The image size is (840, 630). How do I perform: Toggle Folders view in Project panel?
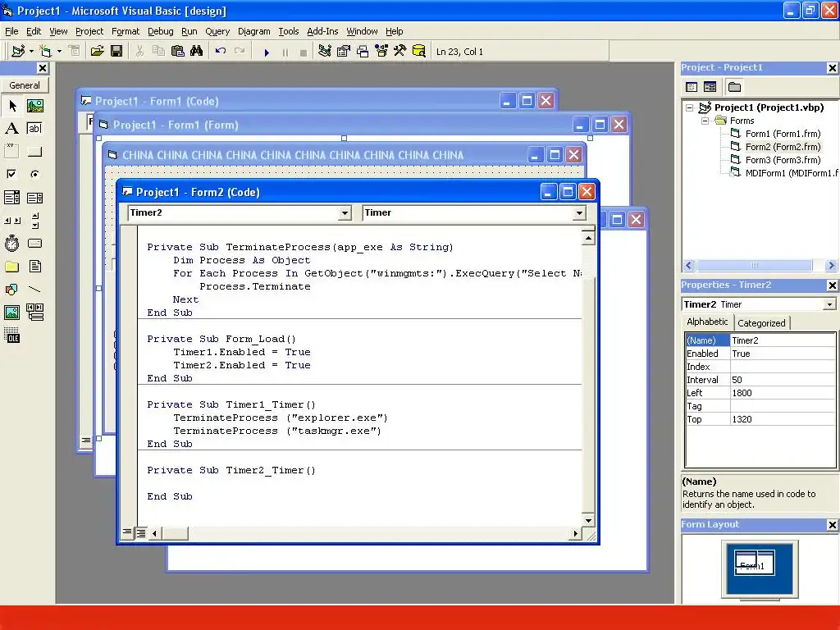pos(734,87)
